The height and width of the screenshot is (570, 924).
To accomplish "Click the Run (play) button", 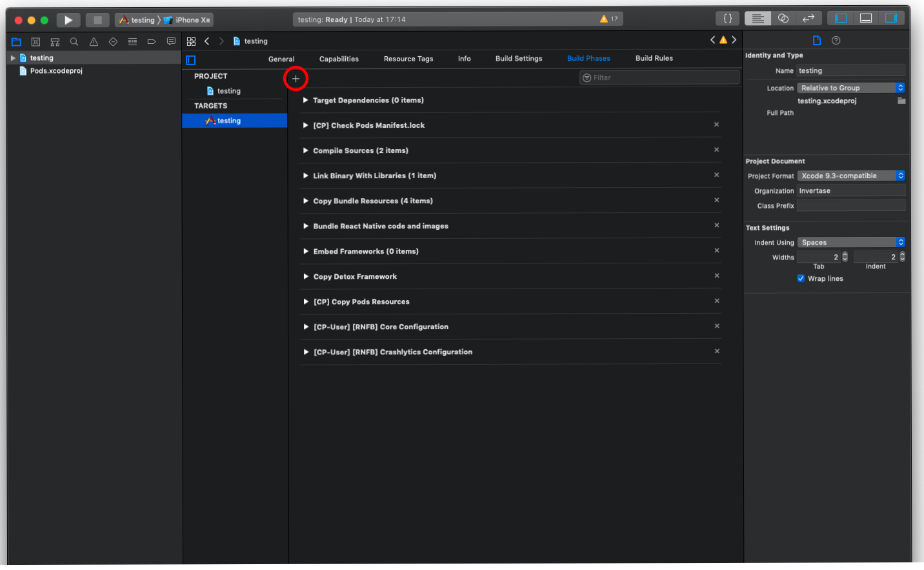I will 68,20.
